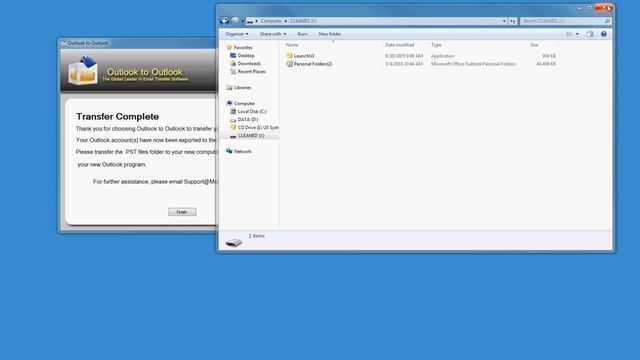
Task: Open Desktop in the Favorites list
Action: click(246, 56)
